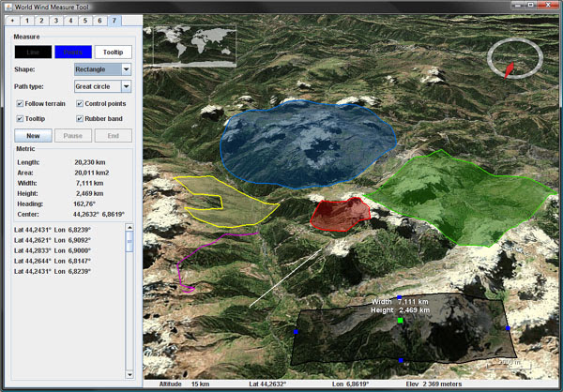
Task: Click the green center control point
Action: [x=401, y=320]
